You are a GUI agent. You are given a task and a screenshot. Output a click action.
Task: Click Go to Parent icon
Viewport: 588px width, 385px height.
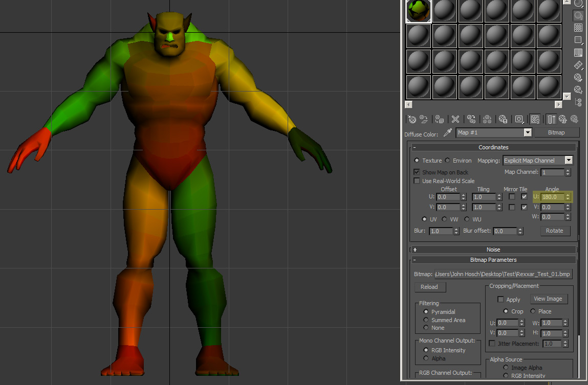tap(562, 120)
